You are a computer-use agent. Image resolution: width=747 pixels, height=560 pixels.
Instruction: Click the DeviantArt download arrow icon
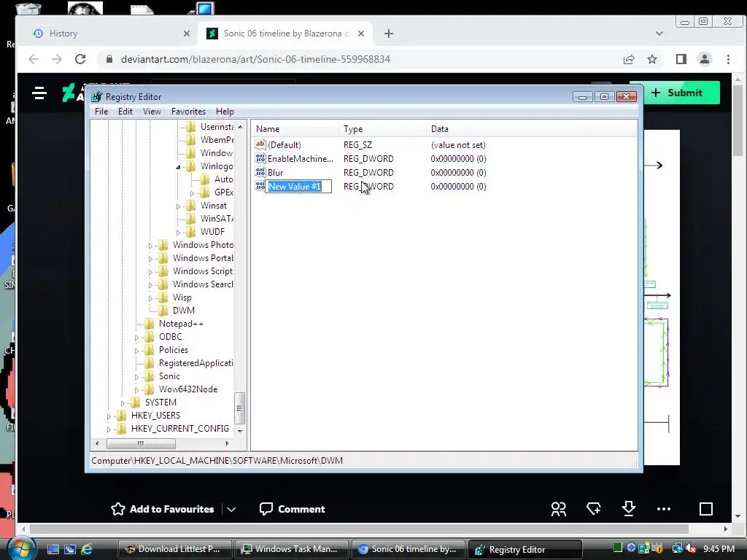pos(629,508)
